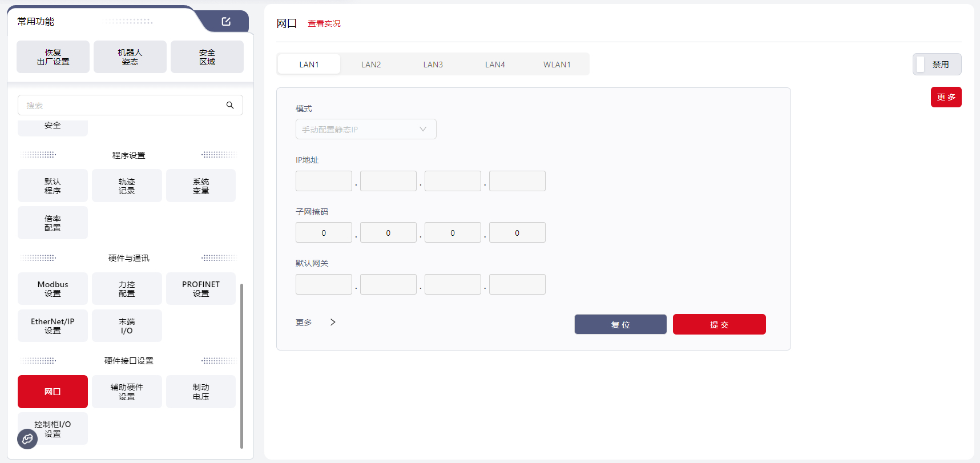Click the edit icon in common functions header
This screenshot has height=463, width=980.
[x=226, y=22]
